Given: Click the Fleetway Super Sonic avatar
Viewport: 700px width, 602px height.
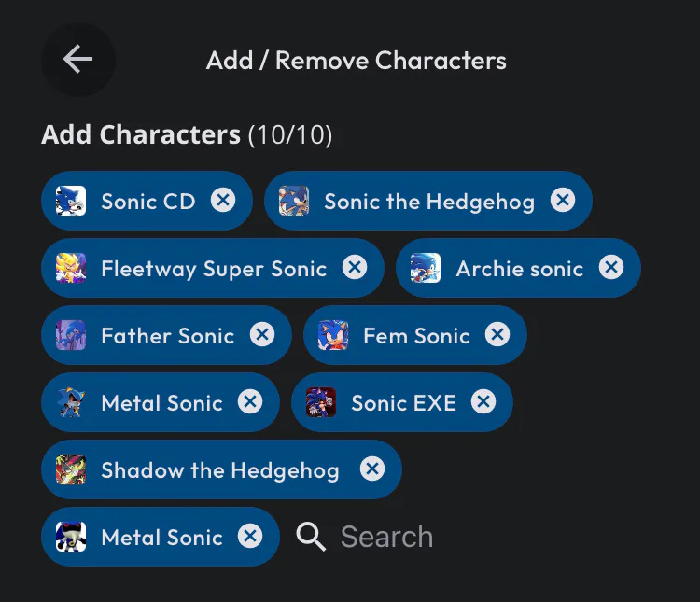Looking at the screenshot, I should (71, 268).
